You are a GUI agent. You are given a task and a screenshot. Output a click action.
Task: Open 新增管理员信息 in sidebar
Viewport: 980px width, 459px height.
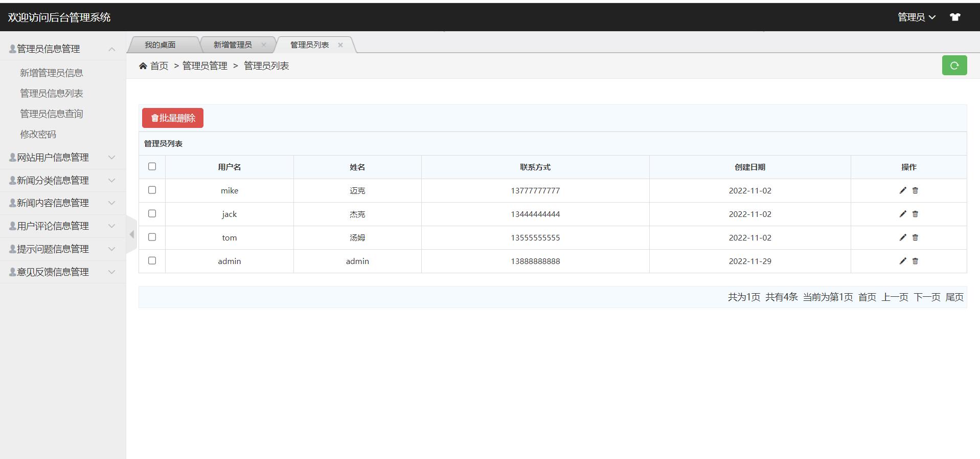coord(51,73)
